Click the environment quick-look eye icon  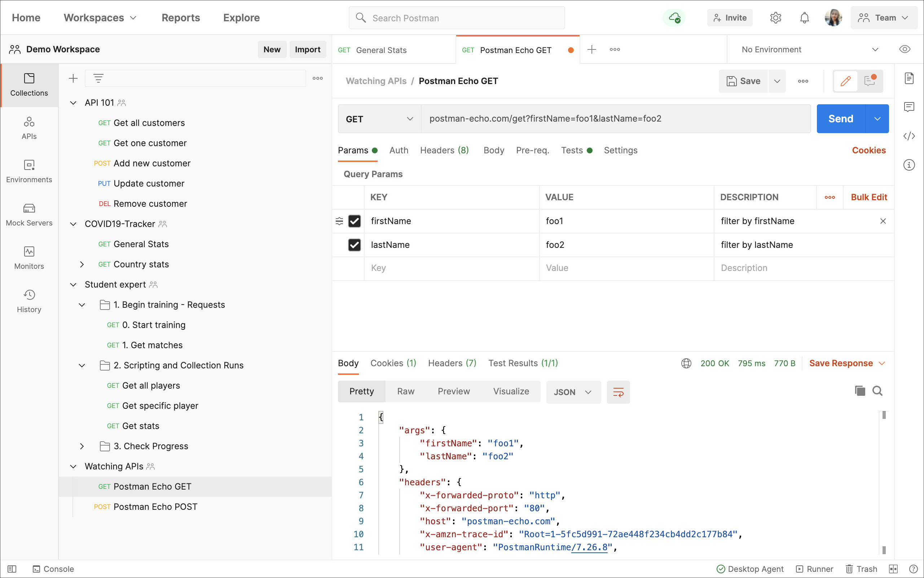click(905, 49)
